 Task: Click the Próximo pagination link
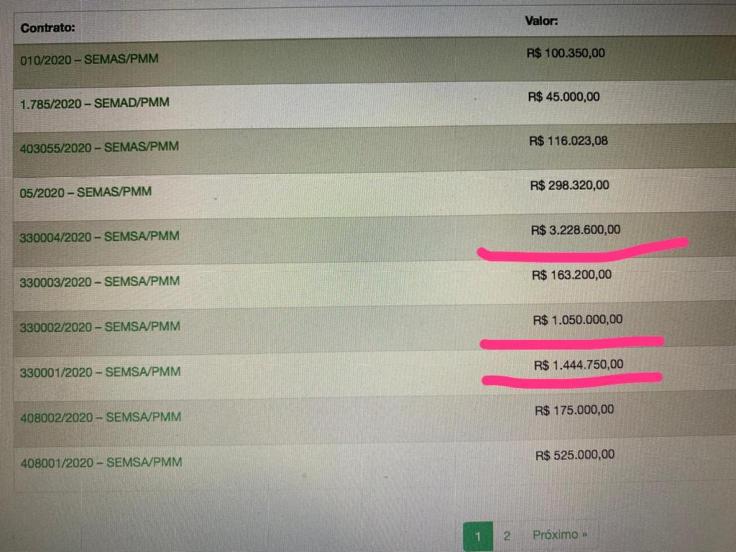[x=560, y=536]
